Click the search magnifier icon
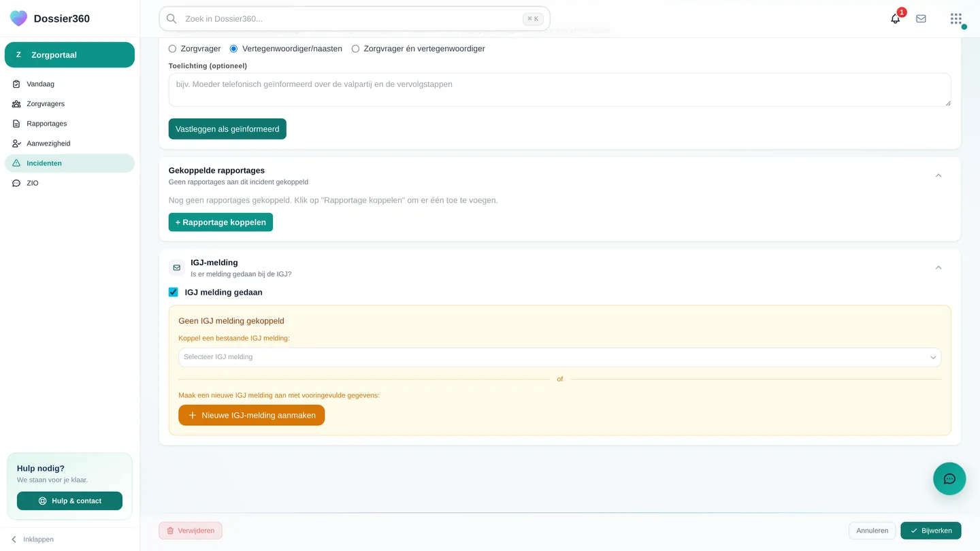The width and height of the screenshot is (980, 551). coord(171,19)
